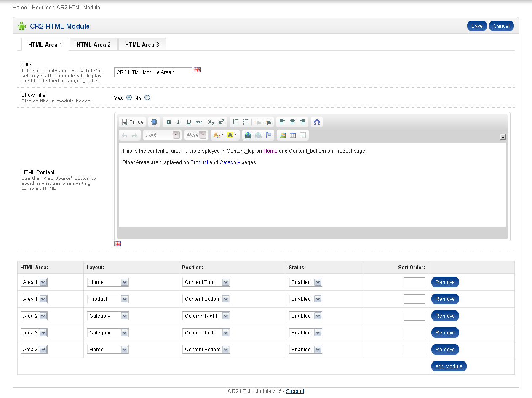Switch to HTML Area 2 tab

[94, 45]
